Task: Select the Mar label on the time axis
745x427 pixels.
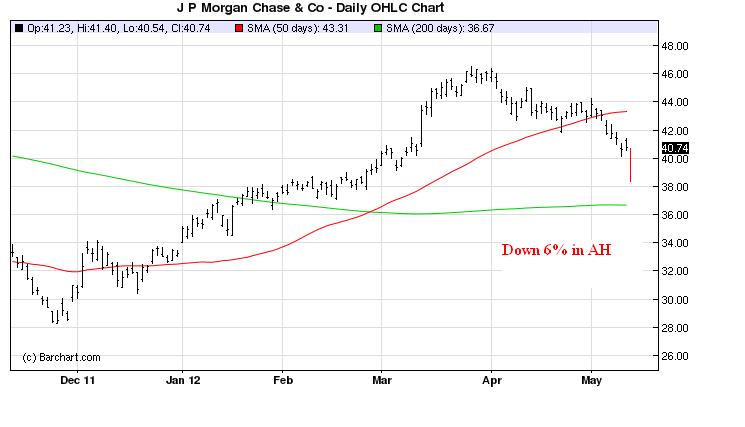Action: click(381, 381)
